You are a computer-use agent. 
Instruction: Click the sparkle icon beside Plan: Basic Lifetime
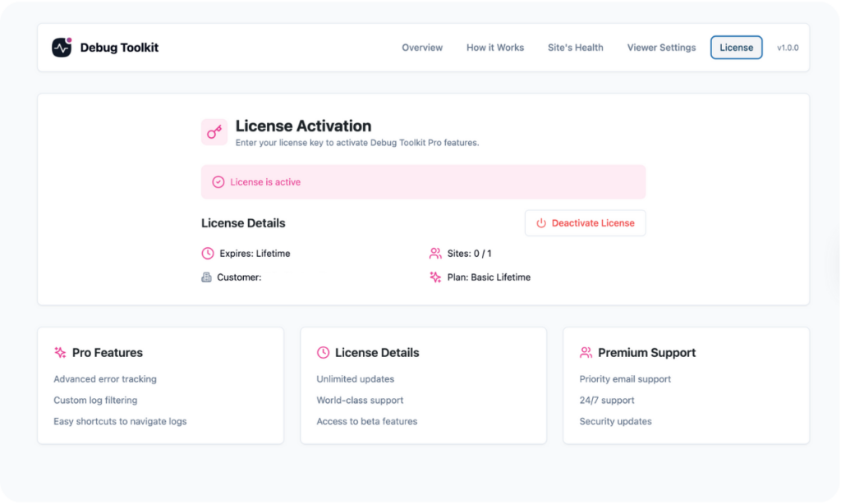pyautogui.click(x=435, y=277)
